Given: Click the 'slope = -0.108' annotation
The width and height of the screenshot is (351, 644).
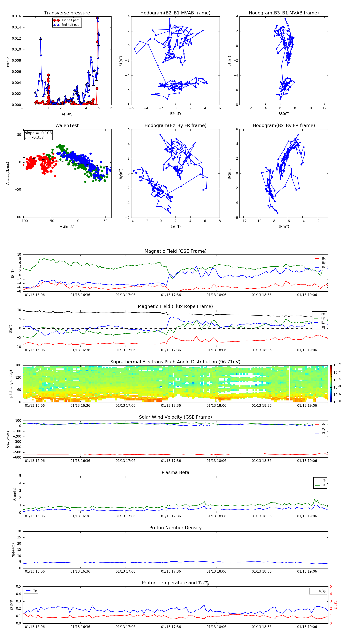Looking at the screenshot, I should click(x=38, y=133).
